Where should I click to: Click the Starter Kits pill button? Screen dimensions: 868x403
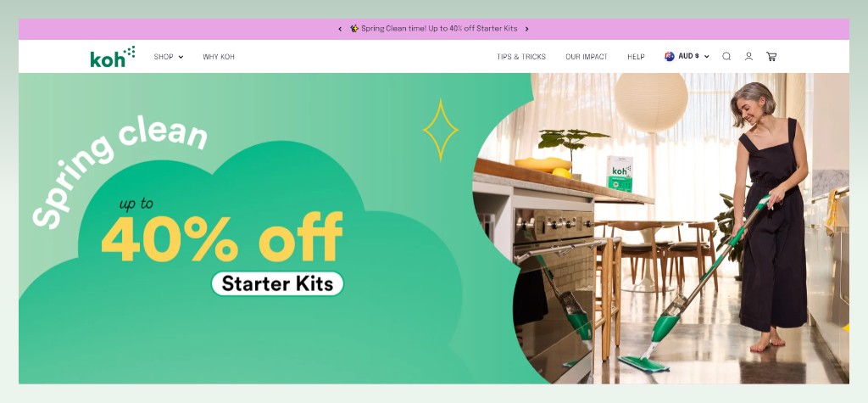pyautogui.click(x=277, y=284)
